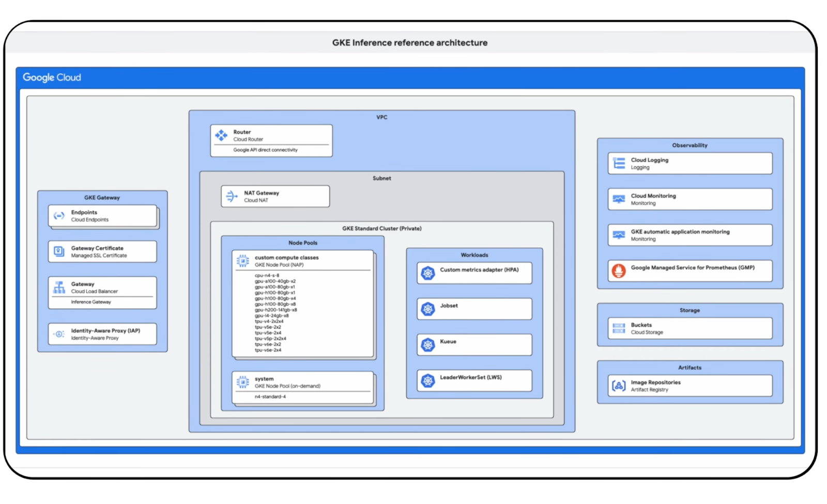This screenshot has width=827, height=504.
Task: Click the Identity-Aware Proxy (IAP) title
Action: click(105, 330)
